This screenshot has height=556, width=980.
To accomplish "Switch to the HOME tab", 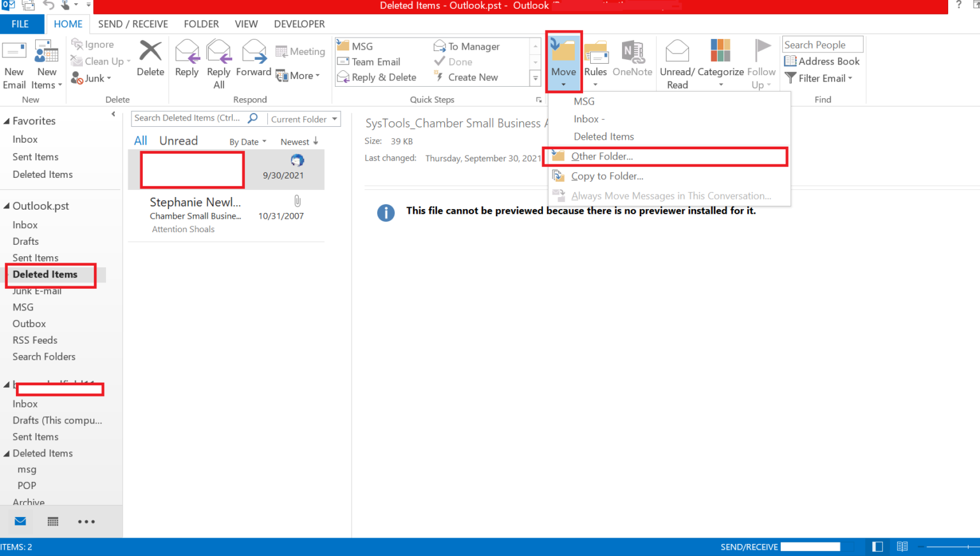I will 68,24.
